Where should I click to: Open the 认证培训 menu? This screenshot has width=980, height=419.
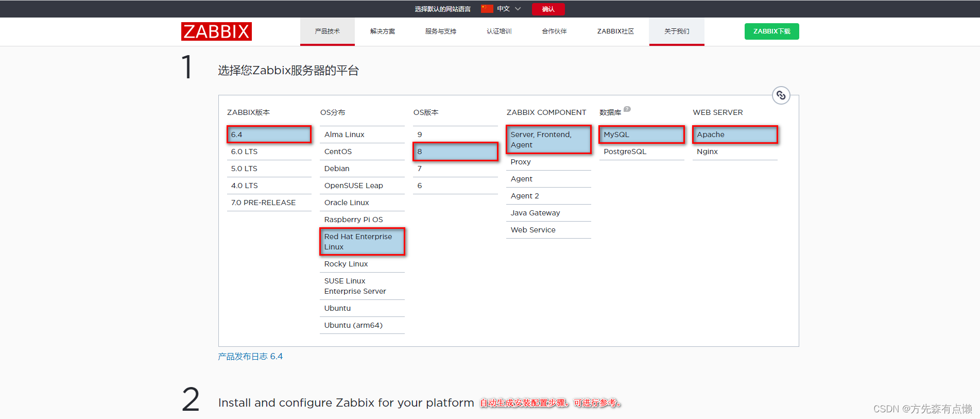pyautogui.click(x=499, y=31)
